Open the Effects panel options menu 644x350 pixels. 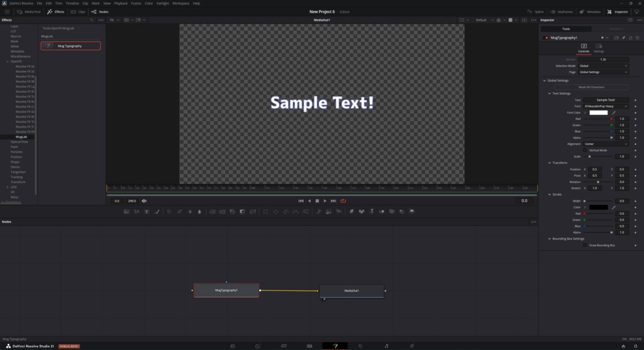(101, 20)
